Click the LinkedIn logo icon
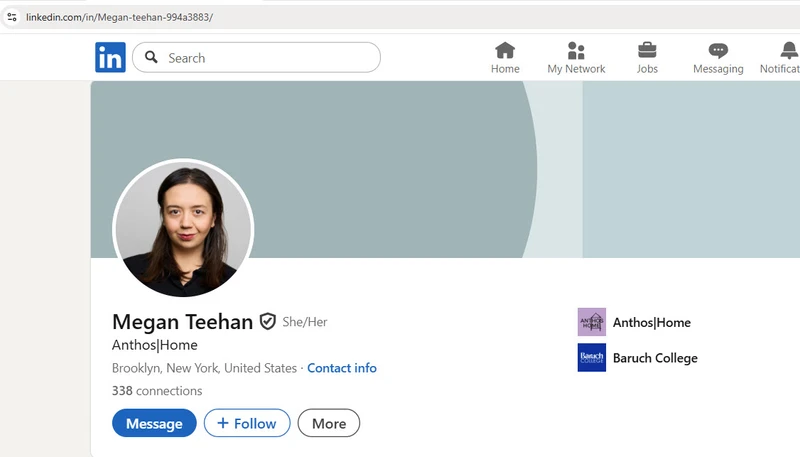 (110, 58)
